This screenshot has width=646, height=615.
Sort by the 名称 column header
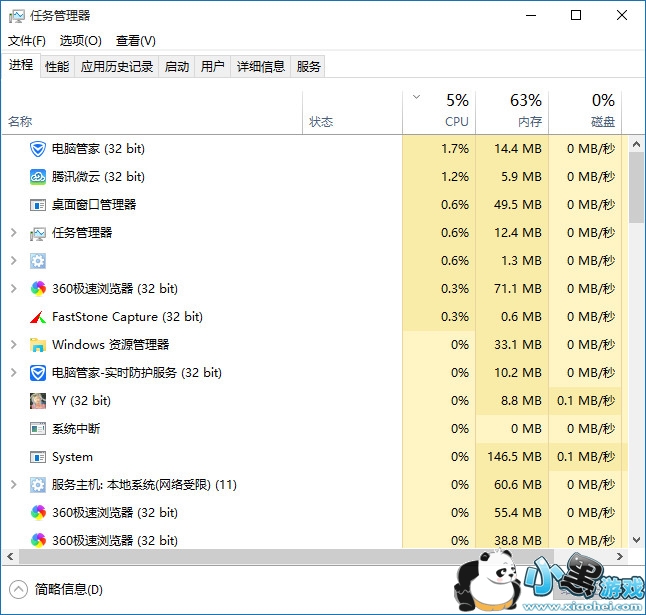(x=152, y=113)
